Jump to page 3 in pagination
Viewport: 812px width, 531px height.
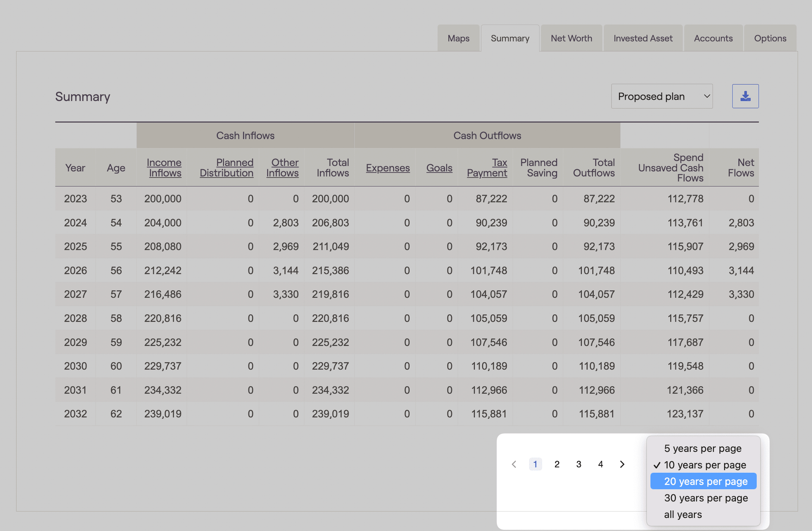click(579, 464)
